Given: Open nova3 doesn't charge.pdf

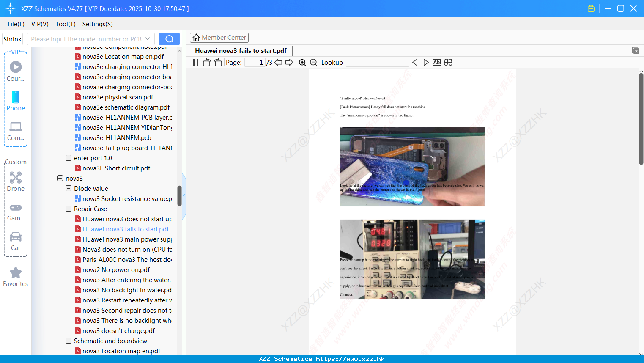Looking at the screenshot, I should (x=118, y=330).
